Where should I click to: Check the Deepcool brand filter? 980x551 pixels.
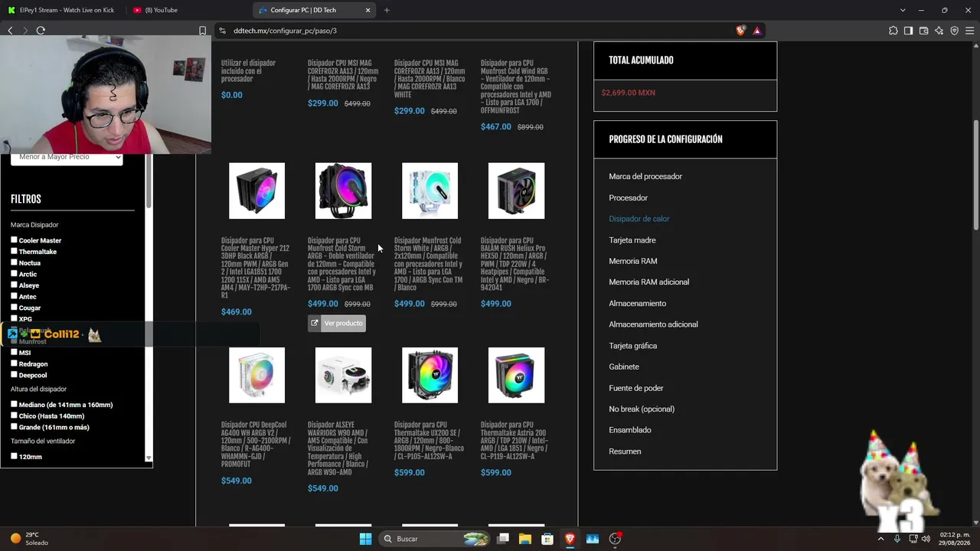[x=14, y=375]
